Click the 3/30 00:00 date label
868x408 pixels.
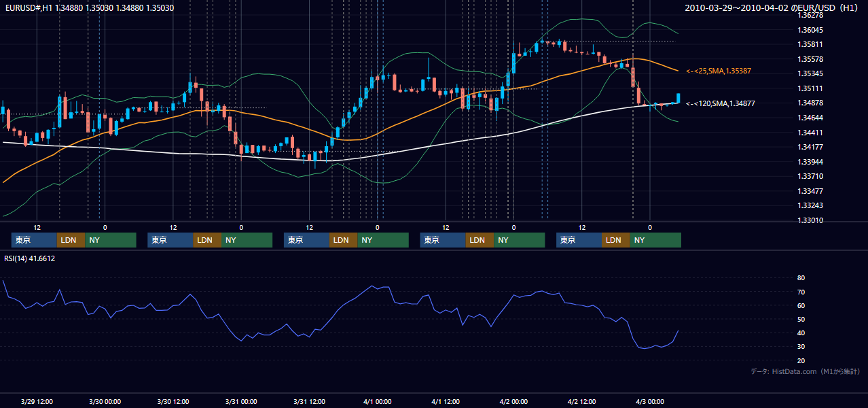click(105, 402)
